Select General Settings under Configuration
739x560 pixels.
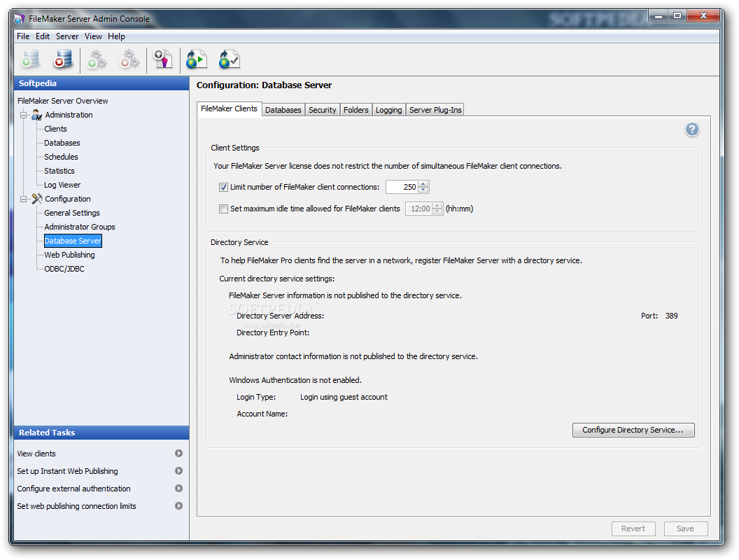click(72, 213)
